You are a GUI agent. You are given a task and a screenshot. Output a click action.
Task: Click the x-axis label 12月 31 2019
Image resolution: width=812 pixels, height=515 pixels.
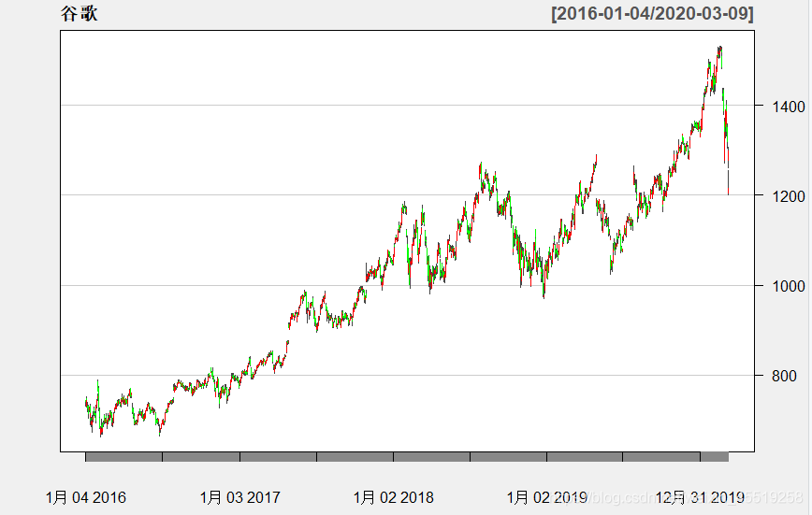tap(700, 497)
